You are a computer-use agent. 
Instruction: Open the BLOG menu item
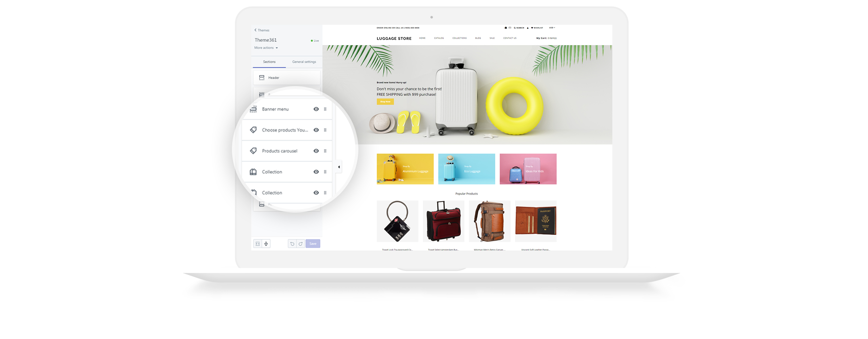tap(478, 38)
